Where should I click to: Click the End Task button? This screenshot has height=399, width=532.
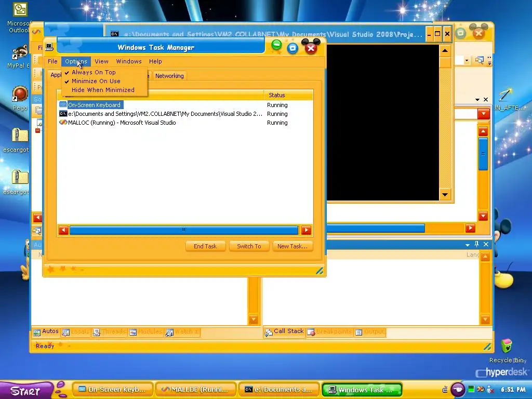pyautogui.click(x=205, y=246)
